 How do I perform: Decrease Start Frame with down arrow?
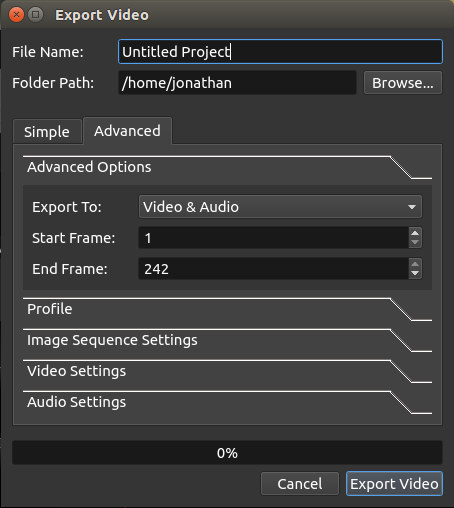pyautogui.click(x=415, y=242)
